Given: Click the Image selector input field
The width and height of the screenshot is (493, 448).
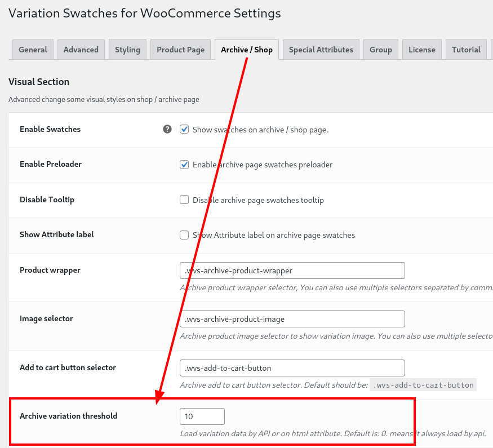Looking at the screenshot, I should 292,319.
